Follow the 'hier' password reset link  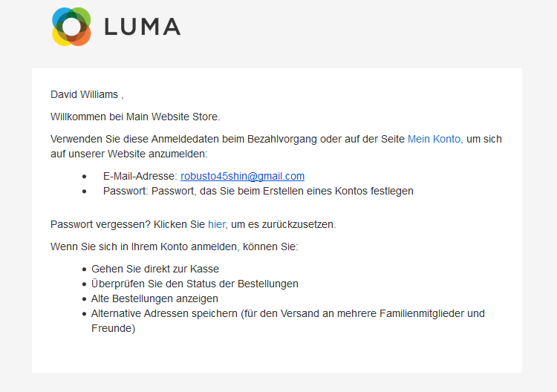tap(216, 224)
